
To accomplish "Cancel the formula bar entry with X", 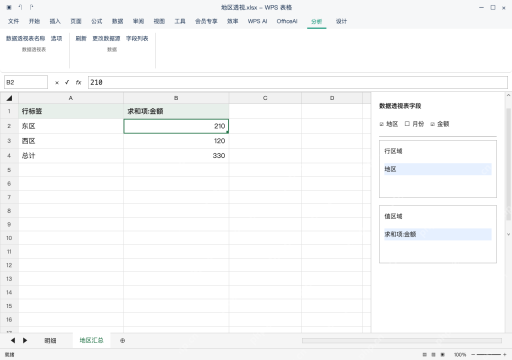I will pyautogui.click(x=57, y=83).
